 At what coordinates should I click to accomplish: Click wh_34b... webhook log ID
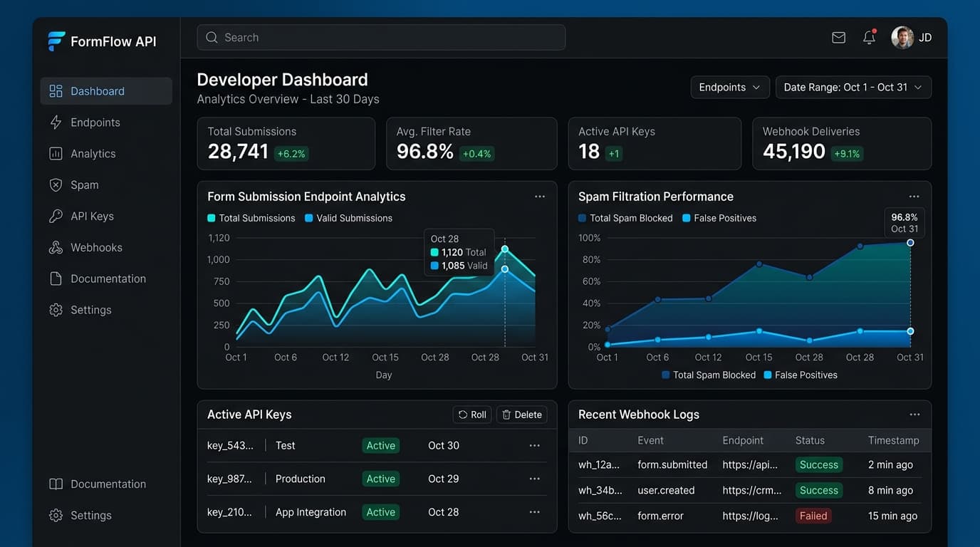[x=600, y=491]
